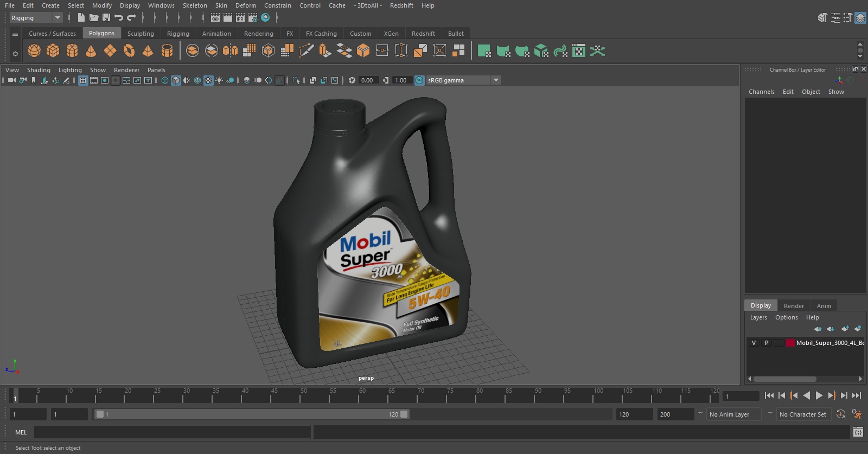Image resolution: width=868 pixels, height=454 pixels.
Task: Click the red layer color swatch
Action: 790,343
